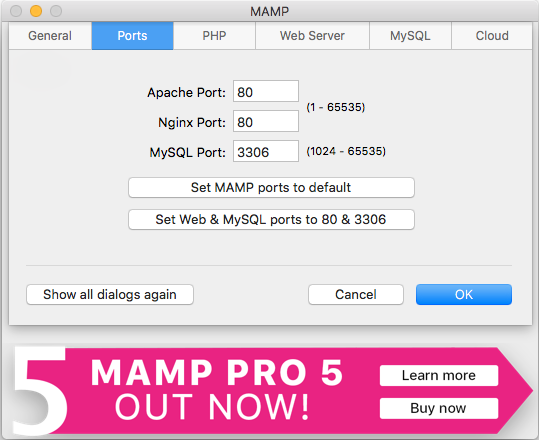The height and width of the screenshot is (440, 539).
Task: Switch to the Web Server tab
Action: pyautogui.click(x=312, y=36)
